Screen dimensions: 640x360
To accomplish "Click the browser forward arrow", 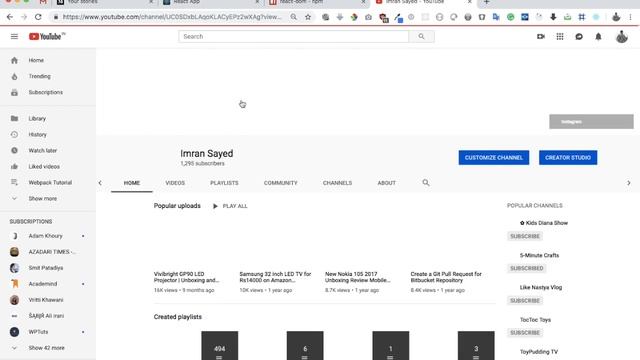I will click(24, 17).
